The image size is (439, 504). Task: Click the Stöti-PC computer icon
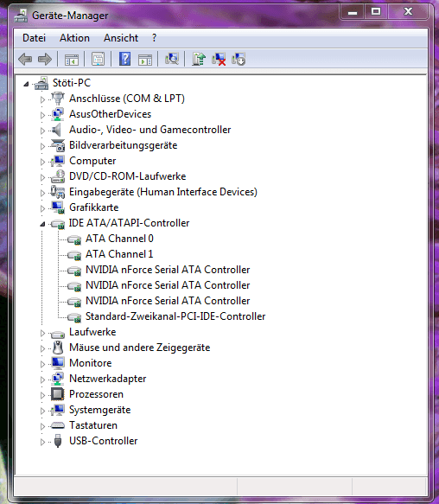pos(41,83)
